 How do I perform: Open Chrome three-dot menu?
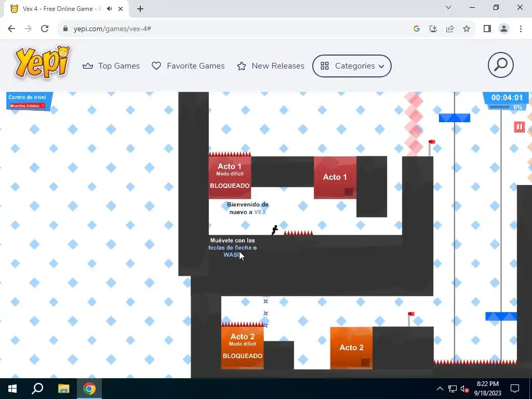(521, 29)
